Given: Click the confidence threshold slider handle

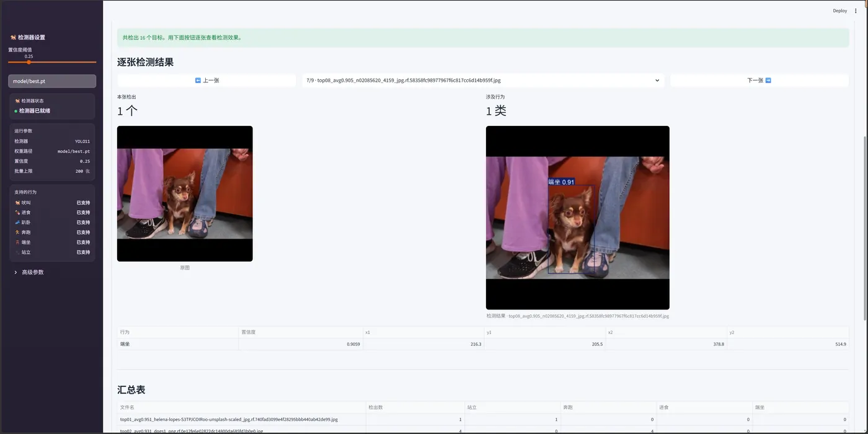Looking at the screenshot, I should tap(29, 62).
